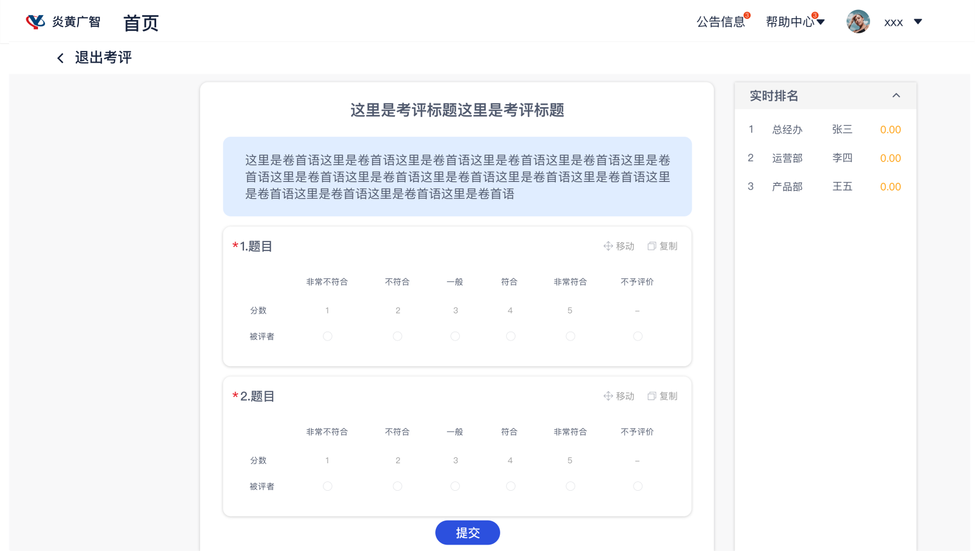
Task: Click the 退出考评 link
Action: click(x=103, y=57)
